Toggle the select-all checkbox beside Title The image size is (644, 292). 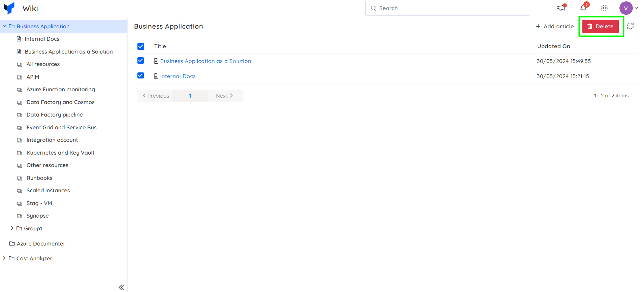pyautogui.click(x=141, y=46)
